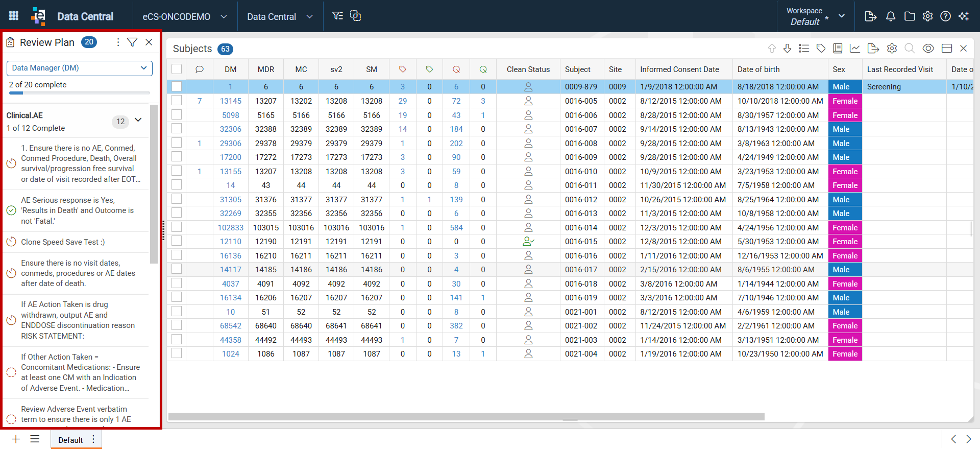Screen dimensions: 980x449
Task: Click the horizontal scrollbar of Subjects grid
Action: click(x=467, y=417)
